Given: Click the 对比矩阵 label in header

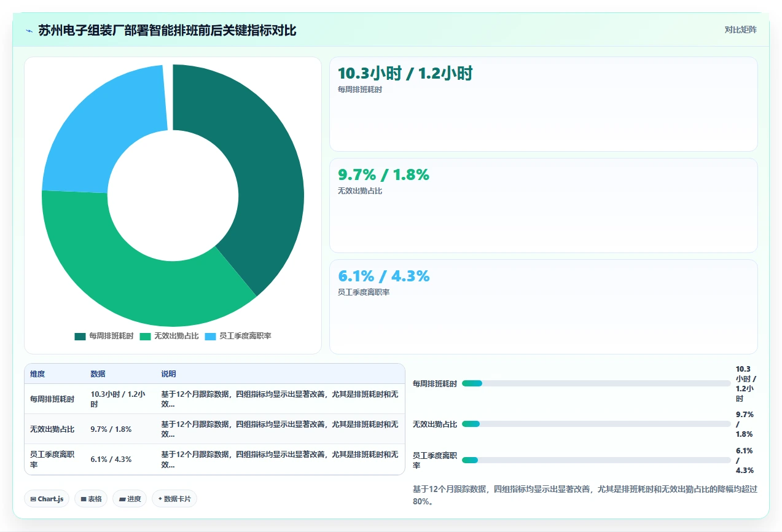Looking at the screenshot, I should coord(741,29).
